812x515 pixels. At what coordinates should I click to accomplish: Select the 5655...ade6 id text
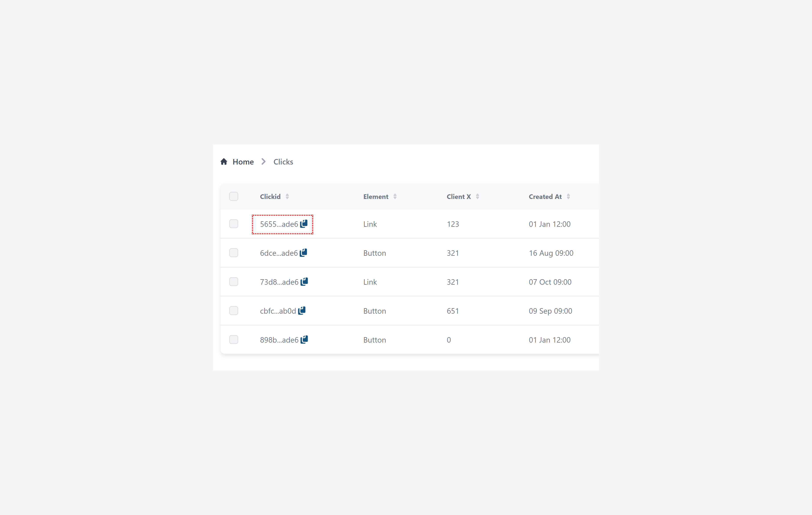(279, 224)
